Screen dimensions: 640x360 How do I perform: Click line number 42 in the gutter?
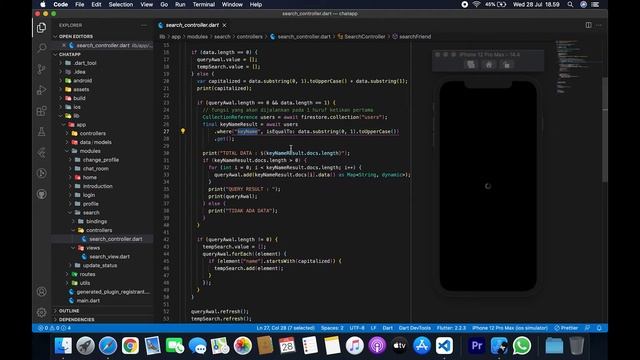click(166, 240)
